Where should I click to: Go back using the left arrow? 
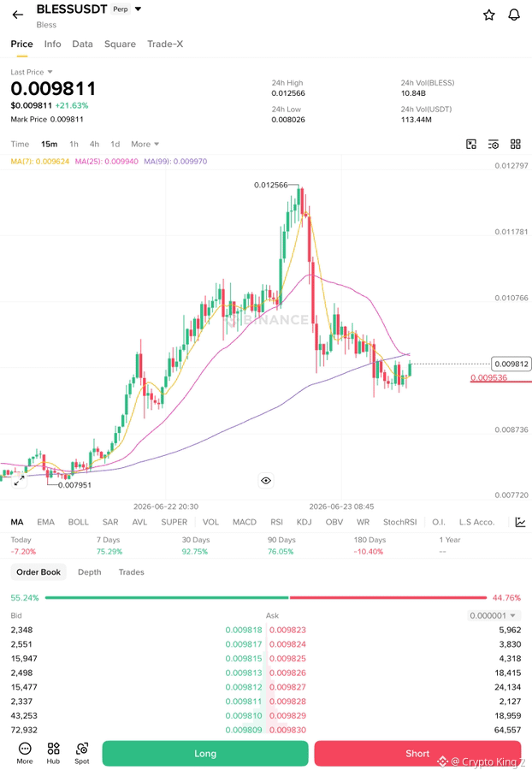click(18, 15)
